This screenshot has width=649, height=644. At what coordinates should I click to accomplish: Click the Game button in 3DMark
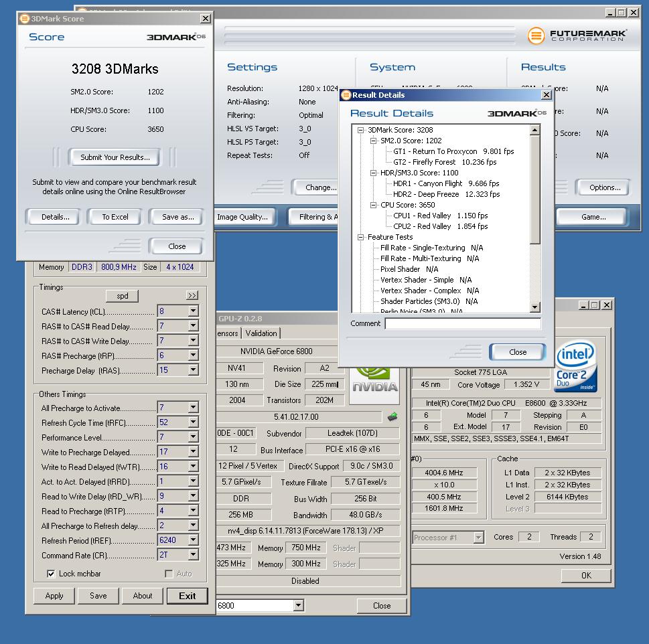pyautogui.click(x=593, y=217)
